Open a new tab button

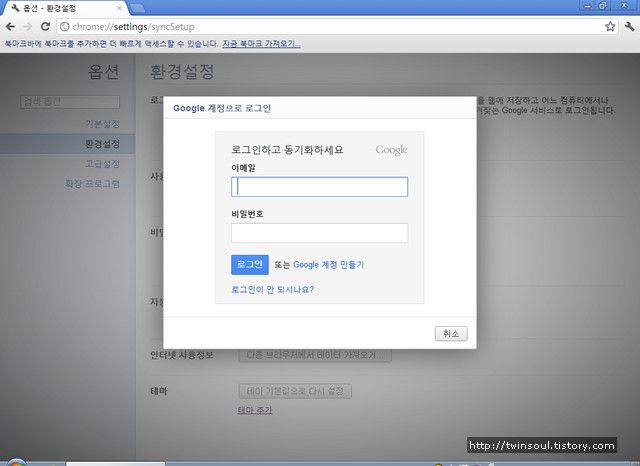(137, 8)
